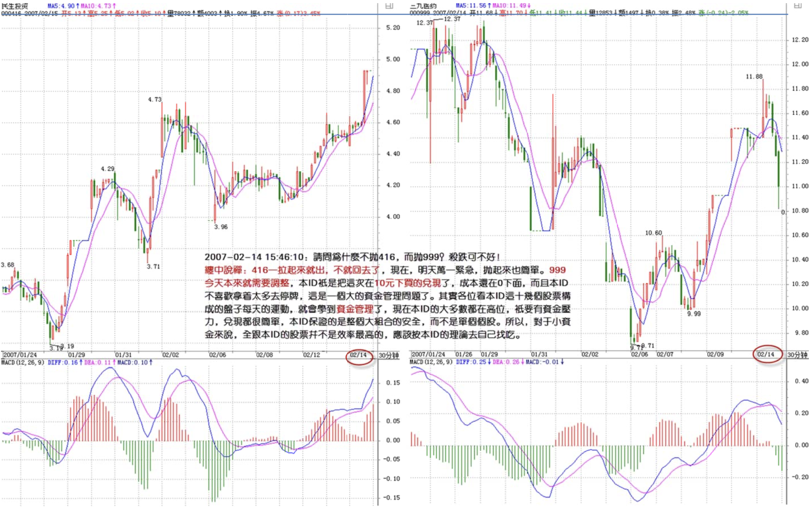This screenshot has width=812, height=508.
Task: Click MACD(12,26,9) label under right chart
Action: tap(431, 362)
